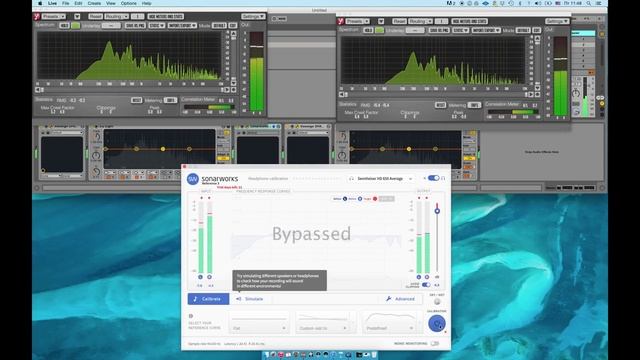Screen dimensions: 640x360
Task: Click the zoom reset icon under the right SPAN scrollbar
Action: (538, 94)
